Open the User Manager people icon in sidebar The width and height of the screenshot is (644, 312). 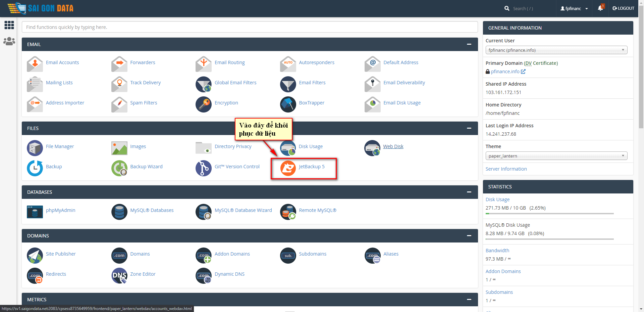[x=9, y=41]
